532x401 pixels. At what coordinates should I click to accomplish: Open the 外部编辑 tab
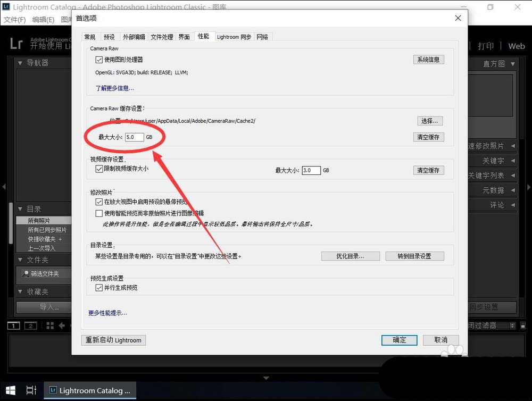[x=134, y=37]
